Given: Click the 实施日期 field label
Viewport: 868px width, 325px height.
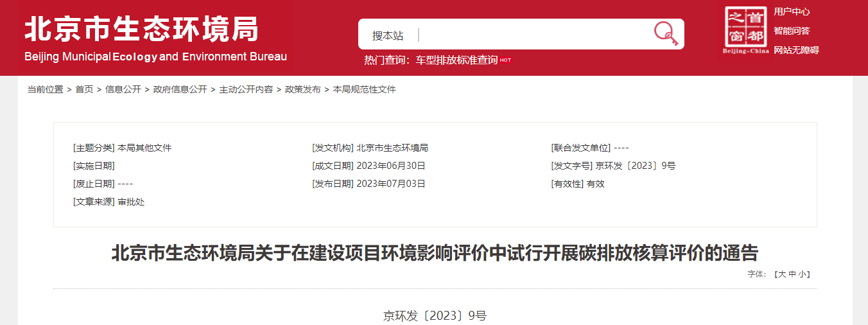Looking at the screenshot, I should (x=94, y=166).
